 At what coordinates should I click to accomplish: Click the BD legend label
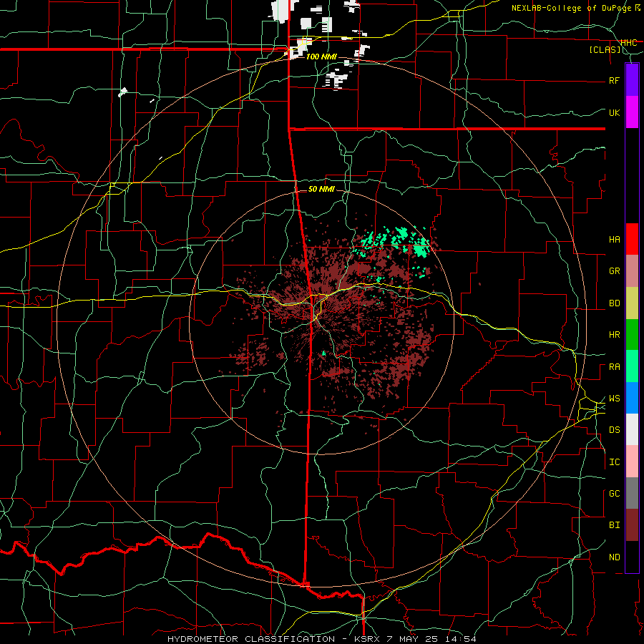pyautogui.click(x=614, y=303)
